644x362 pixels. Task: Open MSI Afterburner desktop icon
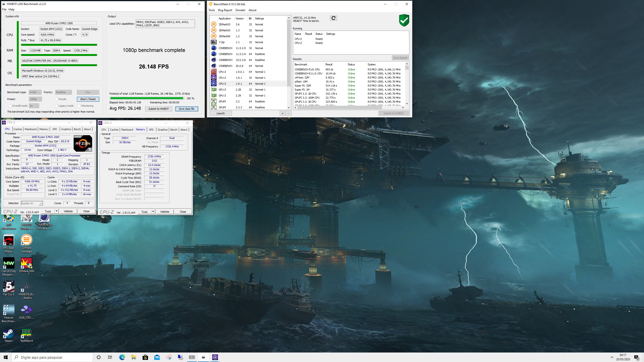tap(9, 222)
